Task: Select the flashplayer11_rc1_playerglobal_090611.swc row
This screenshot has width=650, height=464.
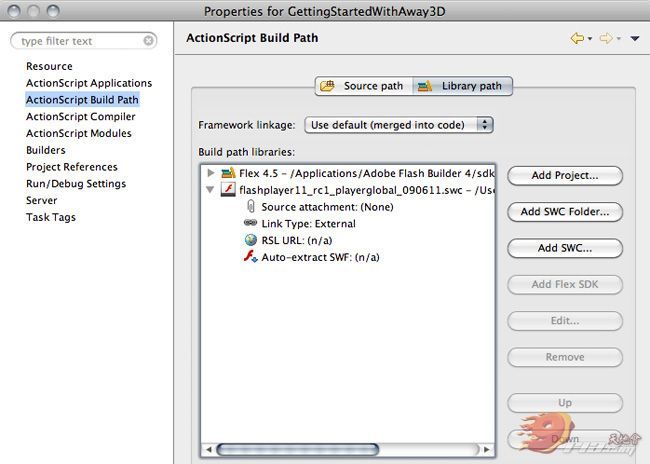Action: (366, 190)
